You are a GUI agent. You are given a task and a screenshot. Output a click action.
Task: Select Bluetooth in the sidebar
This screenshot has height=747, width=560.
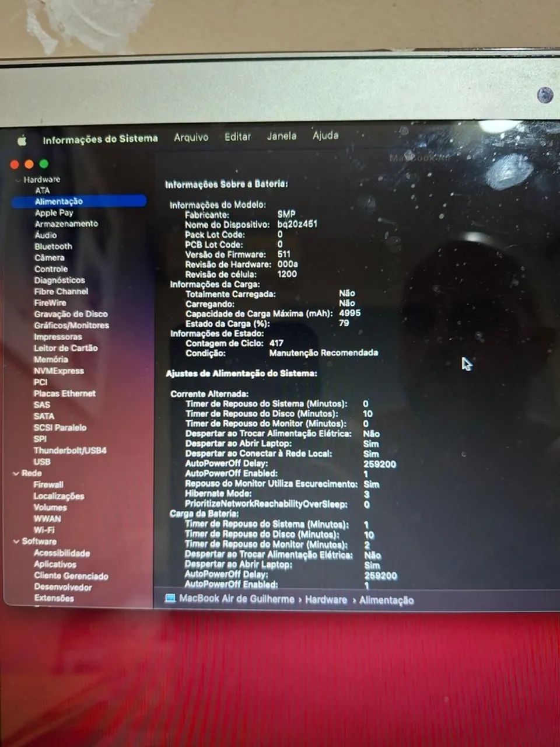(53, 246)
